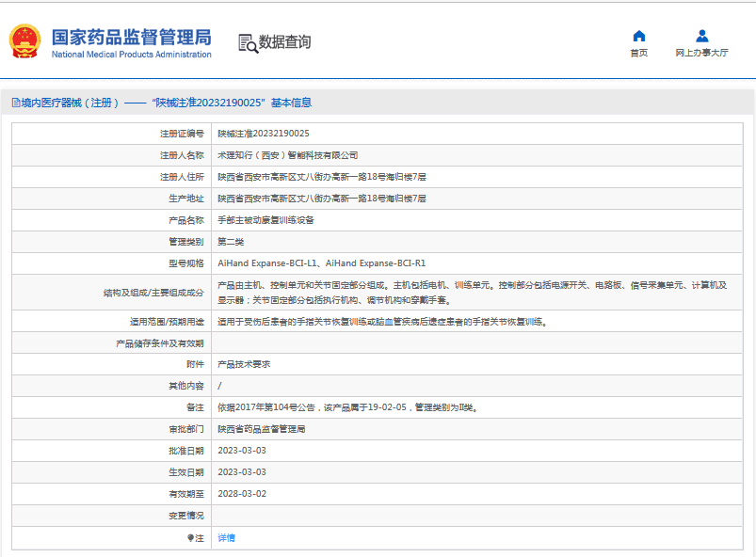The height and width of the screenshot is (557, 756).
Task: Click the 管理类别 row label
Action: pyautogui.click(x=186, y=242)
